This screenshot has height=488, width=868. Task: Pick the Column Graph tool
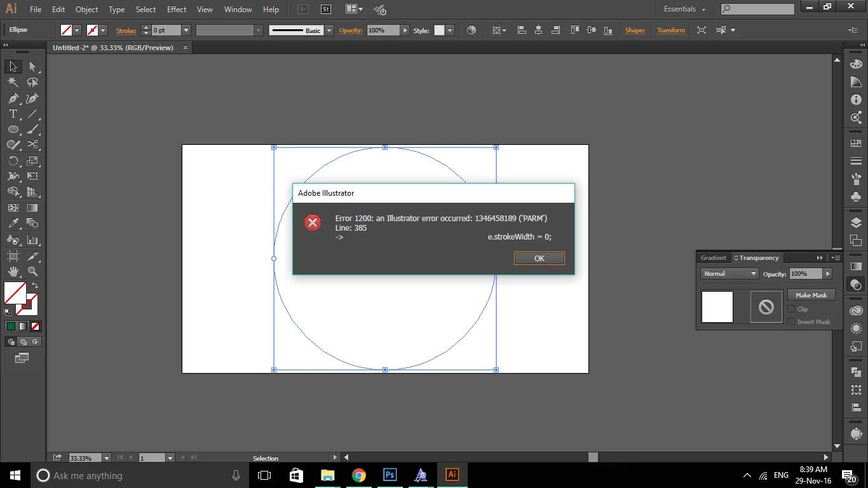coord(32,240)
